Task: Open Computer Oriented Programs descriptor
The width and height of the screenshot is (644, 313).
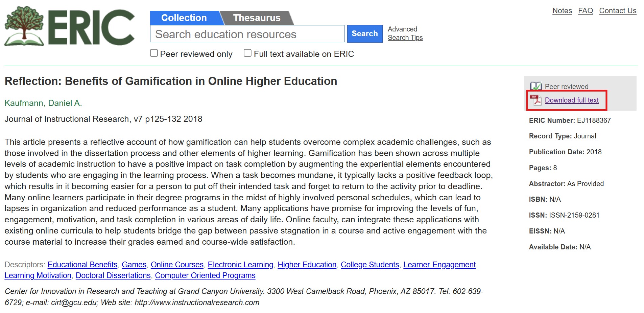Action: [x=205, y=275]
